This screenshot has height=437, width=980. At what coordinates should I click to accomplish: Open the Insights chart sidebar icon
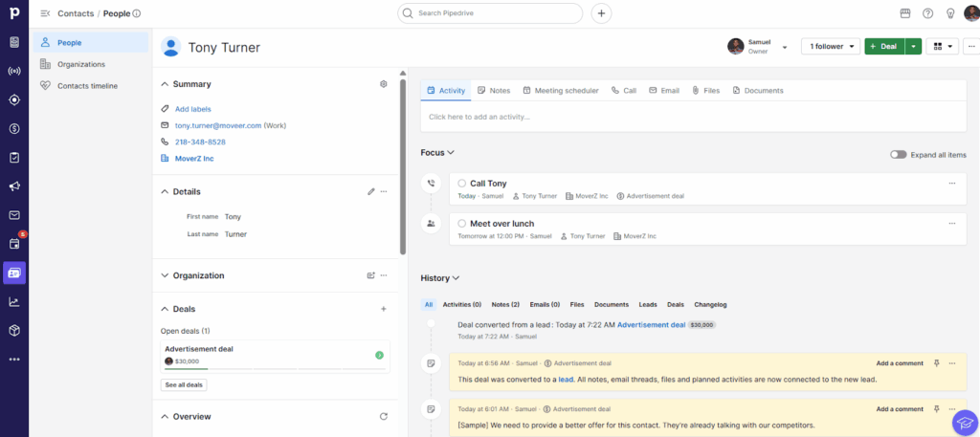click(14, 301)
